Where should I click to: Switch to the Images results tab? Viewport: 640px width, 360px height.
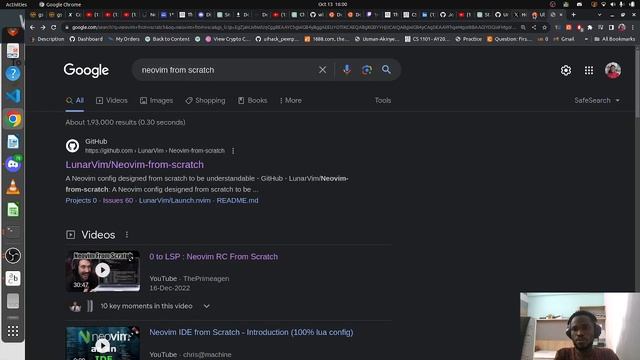(x=156, y=100)
